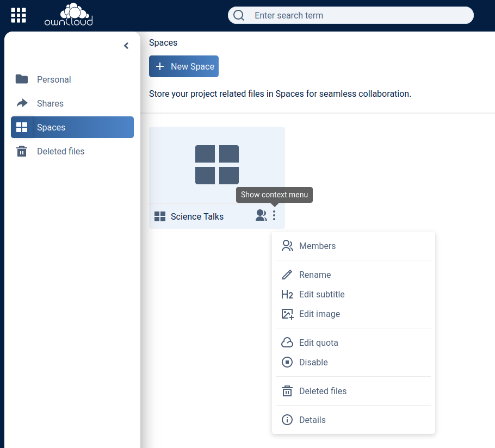Click the New Space button
Screen dimensions: 495x448
184,66
